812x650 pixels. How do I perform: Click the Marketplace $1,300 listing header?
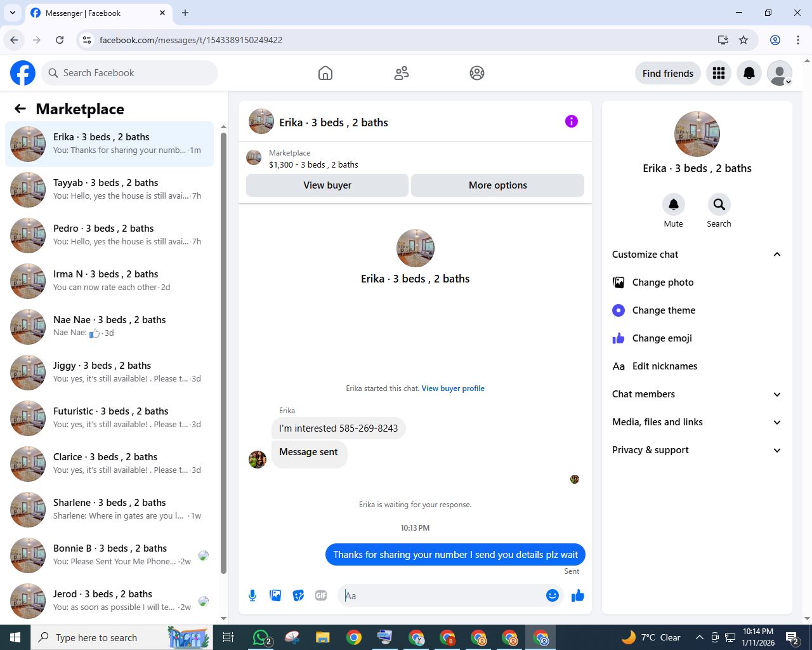point(415,159)
